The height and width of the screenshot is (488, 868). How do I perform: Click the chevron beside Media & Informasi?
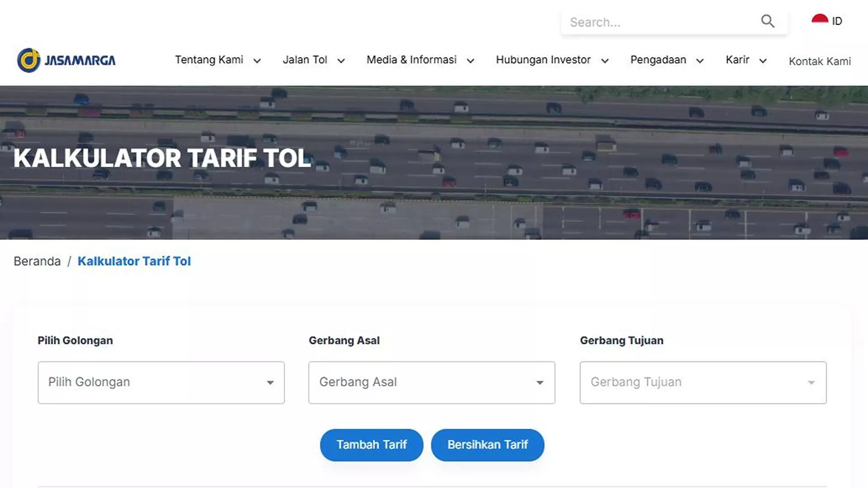[x=471, y=61]
